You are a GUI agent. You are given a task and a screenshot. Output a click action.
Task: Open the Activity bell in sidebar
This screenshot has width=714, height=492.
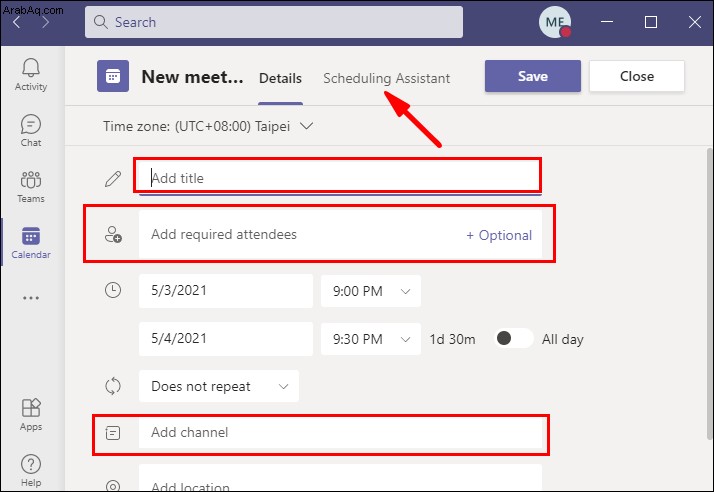(x=31, y=75)
